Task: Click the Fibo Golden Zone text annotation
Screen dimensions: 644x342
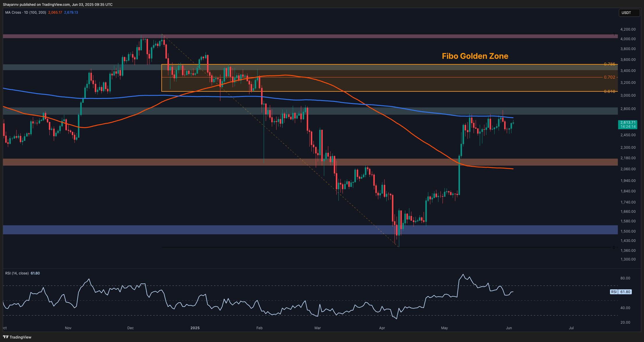Action: coord(475,56)
